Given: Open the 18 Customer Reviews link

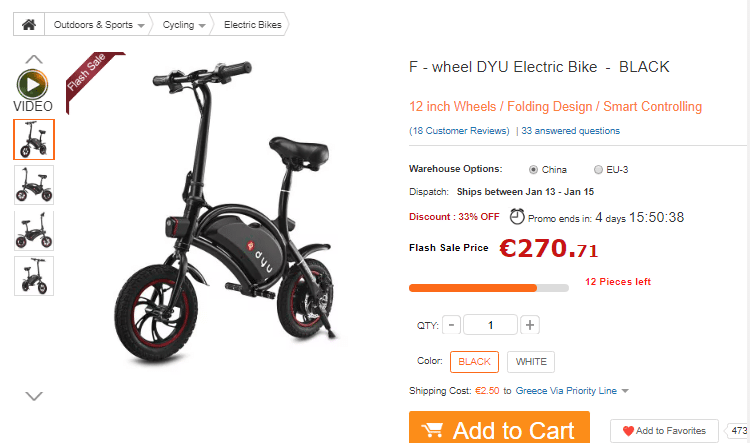Looking at the screenshot, I should click(459, 131).
